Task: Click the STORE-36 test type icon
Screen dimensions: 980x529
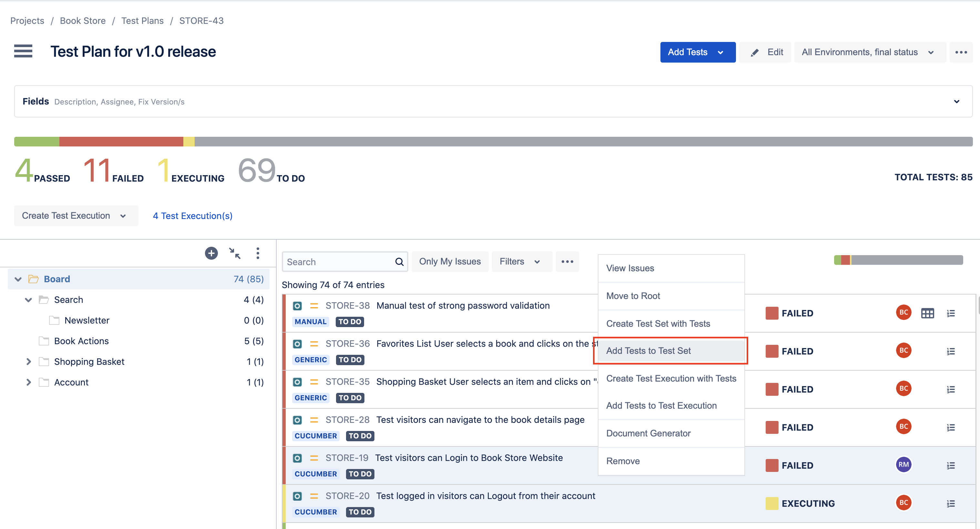Action: (x=298, y=344)
